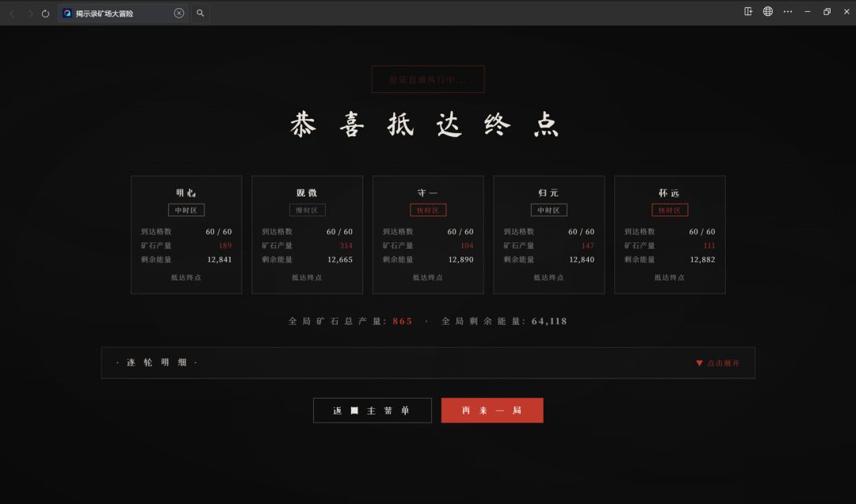The width and height of the screenshot is (856, 504).
Task: Open the magnifier search icon
Action: 201,13
